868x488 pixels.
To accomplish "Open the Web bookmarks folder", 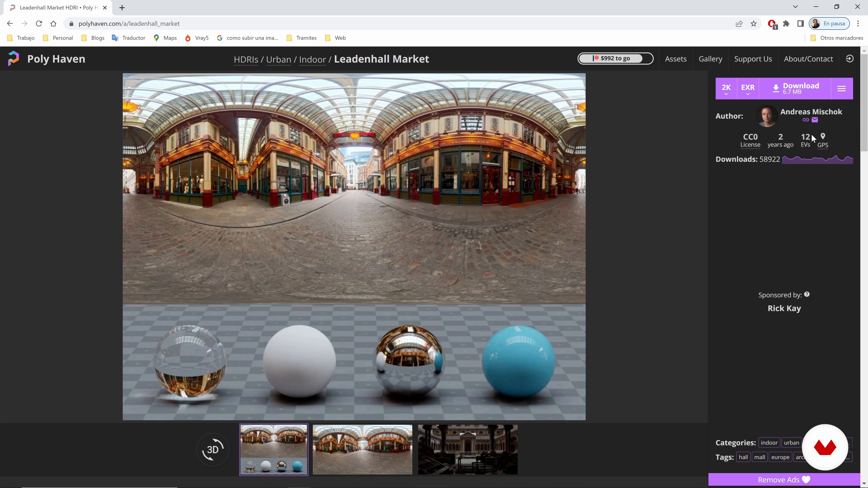I will tap(335, 38).
